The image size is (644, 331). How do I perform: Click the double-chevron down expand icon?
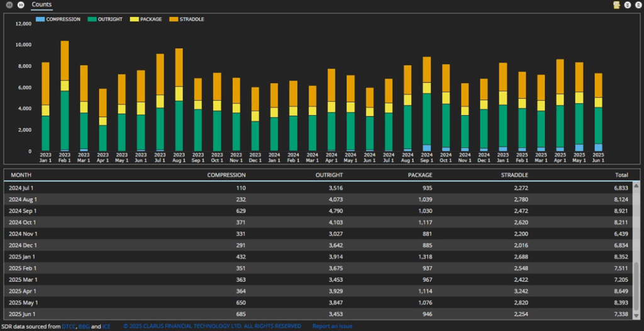pos(627,5)
